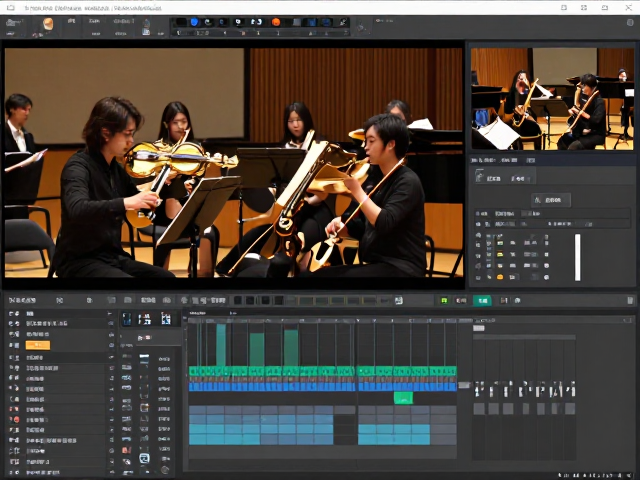Adjust the white vertical slider in right panel

(578, 257)
